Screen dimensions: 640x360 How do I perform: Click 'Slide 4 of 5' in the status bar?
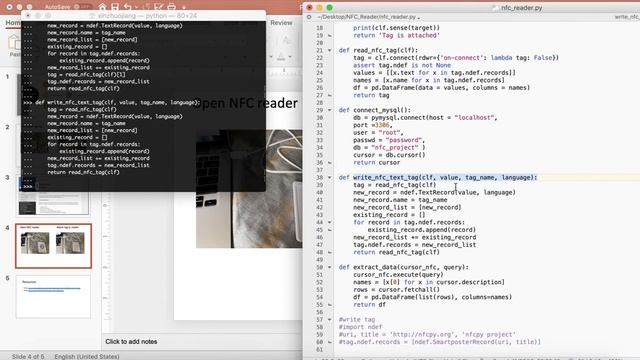[28, 356]
